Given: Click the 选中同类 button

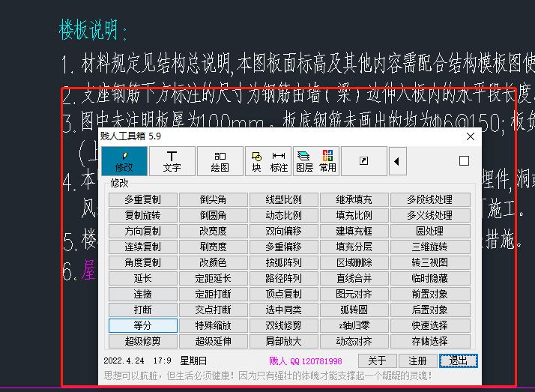Looking at the screenshot, I should click(x=284, y=310).
